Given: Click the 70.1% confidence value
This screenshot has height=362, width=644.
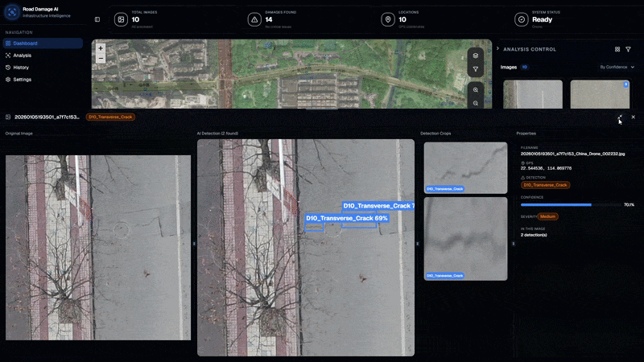Looking at the screenshot, I should pyautogui.click(x=629, y=204).
